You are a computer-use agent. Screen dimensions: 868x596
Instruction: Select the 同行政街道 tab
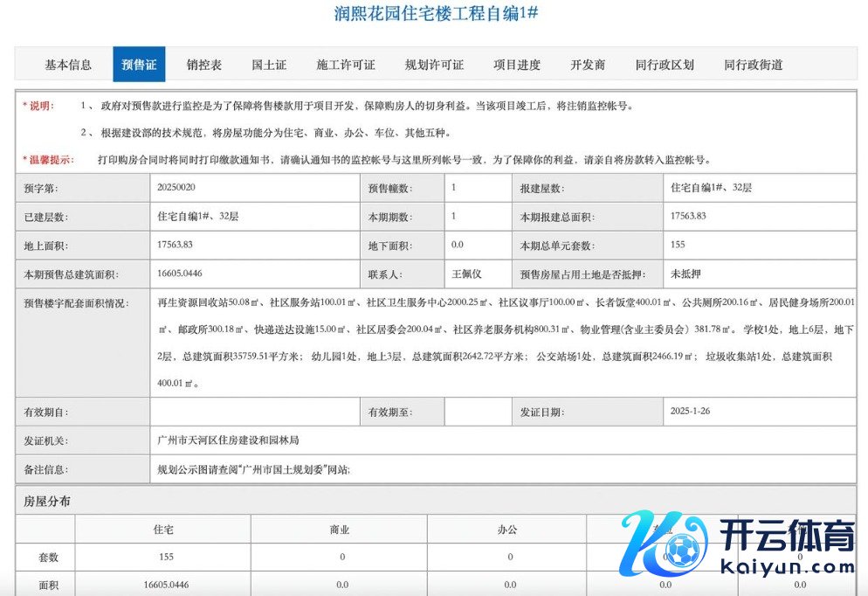tap(753, 65)
